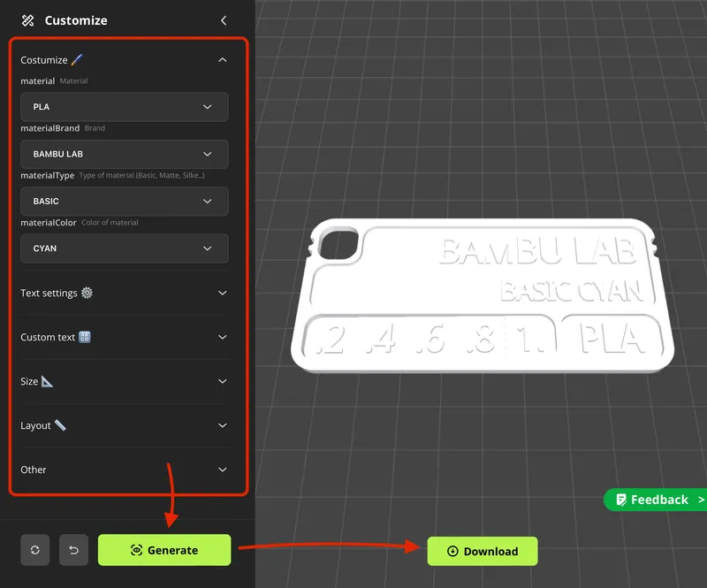Click the 'Type of material (Basic, Matte, Silke..)' hint

tap(142, 175)
